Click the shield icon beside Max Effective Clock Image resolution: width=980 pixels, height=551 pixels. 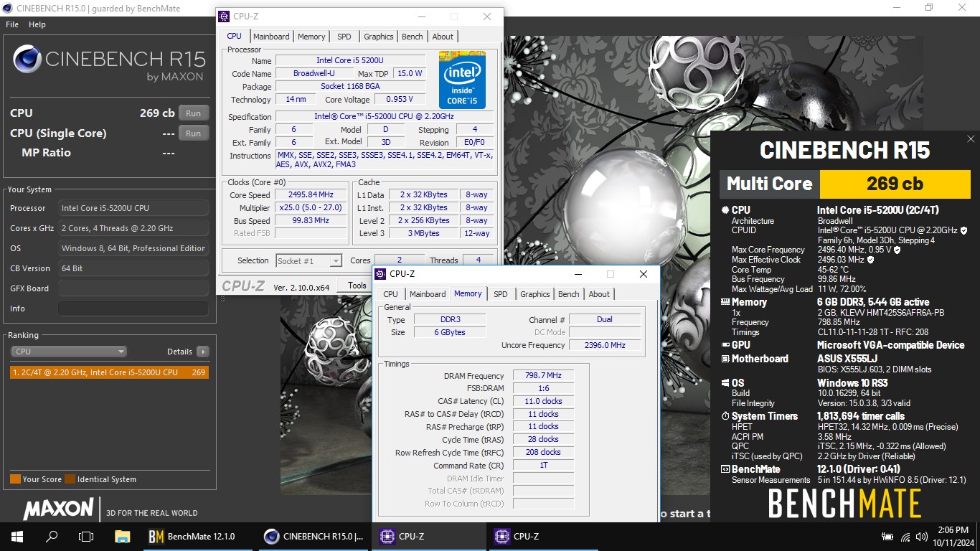click(x=870, y=260)
